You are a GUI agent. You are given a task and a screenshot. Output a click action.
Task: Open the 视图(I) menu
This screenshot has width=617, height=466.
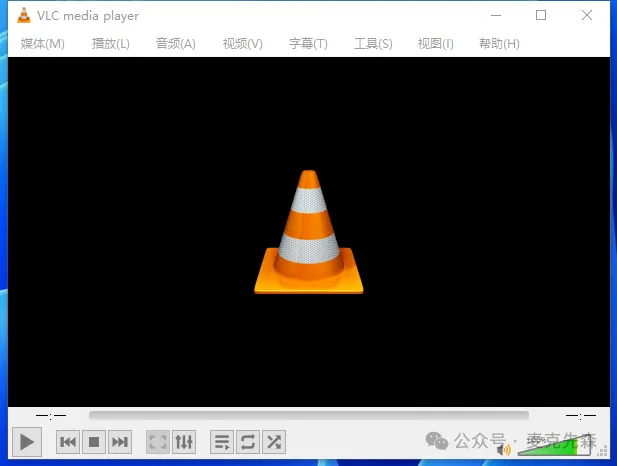435,43
